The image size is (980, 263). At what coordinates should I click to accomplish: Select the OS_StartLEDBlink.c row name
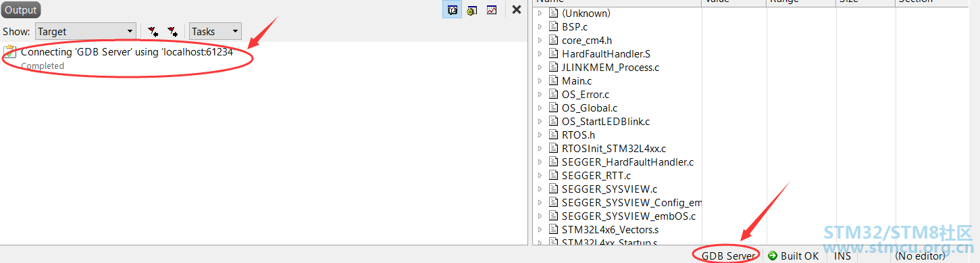(x=606, y=121)
